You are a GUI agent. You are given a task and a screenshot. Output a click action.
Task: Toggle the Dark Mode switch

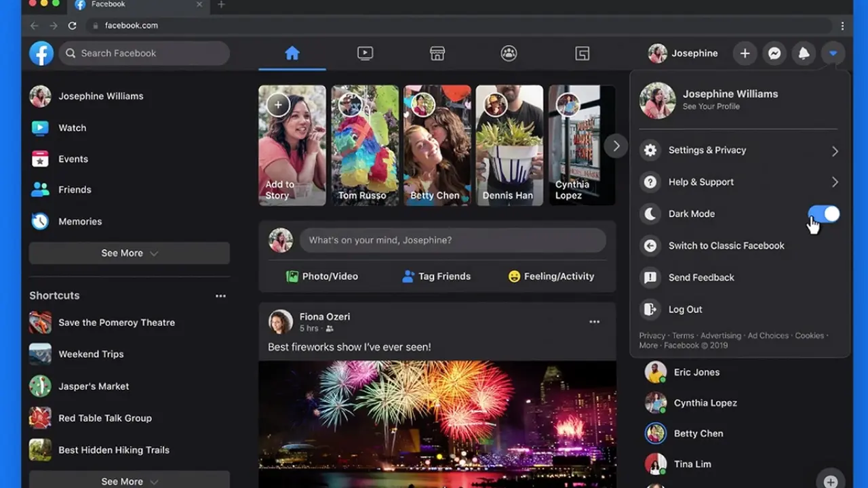click(x=824, y=214)
